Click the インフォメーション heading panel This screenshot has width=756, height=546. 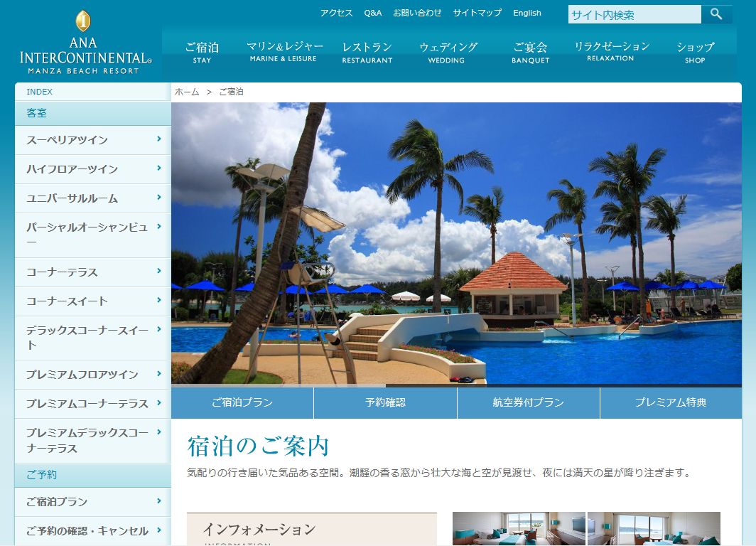point(312,529)
